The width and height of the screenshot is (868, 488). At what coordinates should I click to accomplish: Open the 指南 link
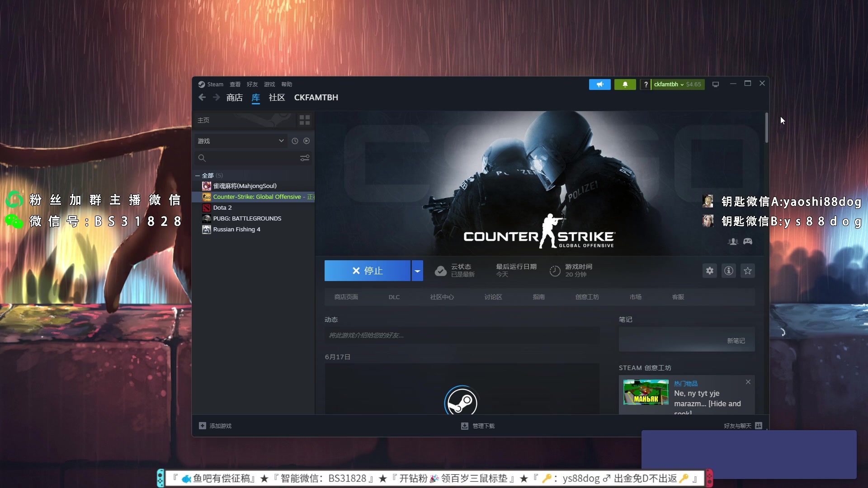(538, 297)
